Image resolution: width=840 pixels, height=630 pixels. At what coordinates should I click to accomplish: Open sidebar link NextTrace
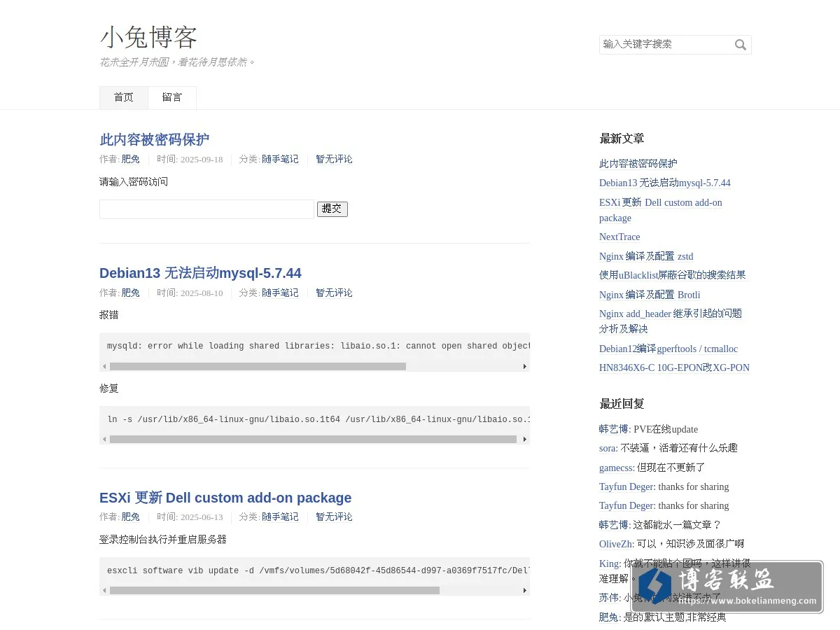(619, 237)
